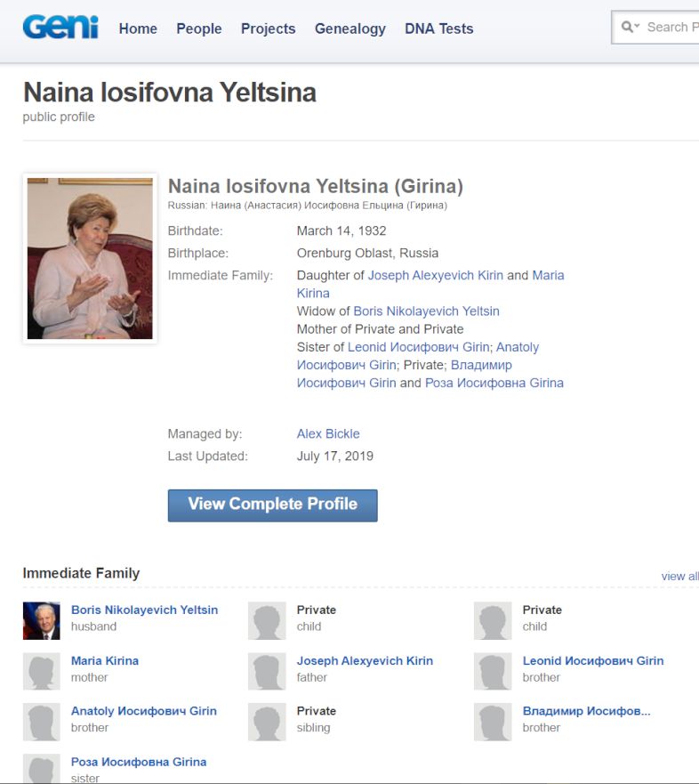Click Boris Yeltsin's small photo thumbnail
The image size is (699, 784).
(x=41, y=620)
